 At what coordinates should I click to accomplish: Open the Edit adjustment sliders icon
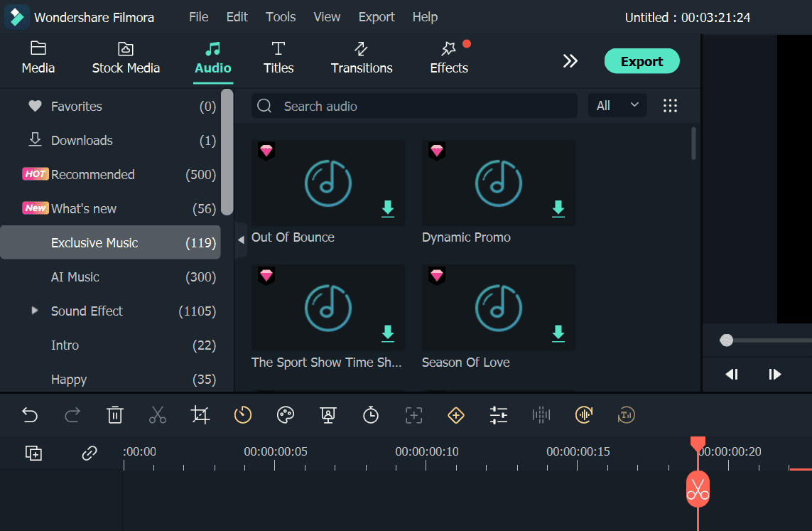coord(499,415)
